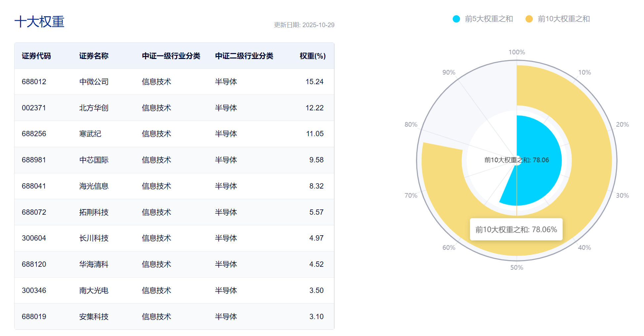Open stock 中微公司 from the table
The height and width of the screenshot is (336, 644).
pyautogui.click(x=93, y=82)
